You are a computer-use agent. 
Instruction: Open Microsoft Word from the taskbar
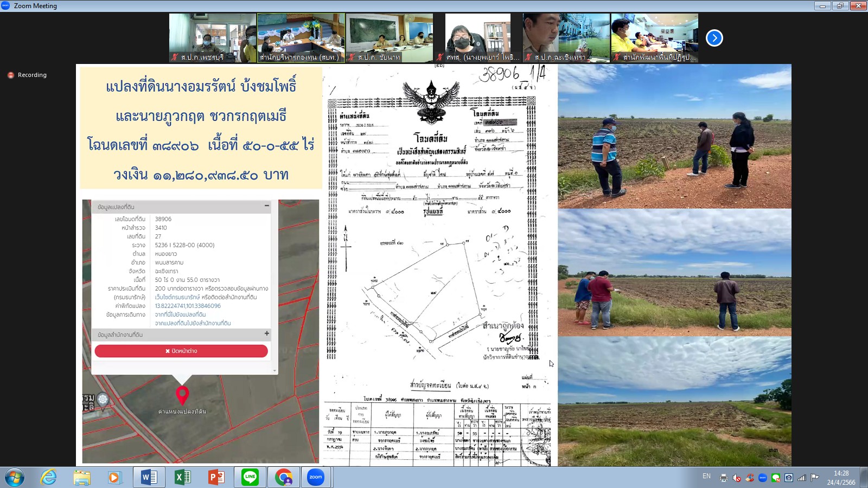[149, 477]
